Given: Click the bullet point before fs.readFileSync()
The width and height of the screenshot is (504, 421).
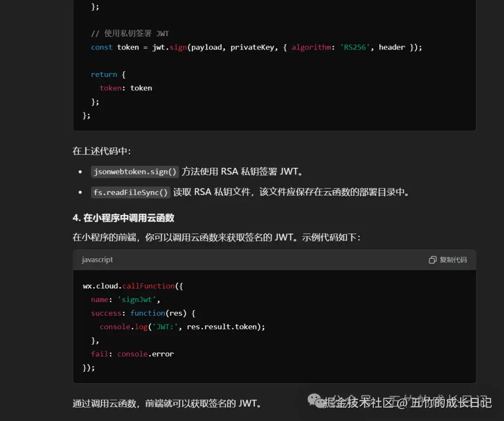Looking at the screenshot, I should [80, 192].
